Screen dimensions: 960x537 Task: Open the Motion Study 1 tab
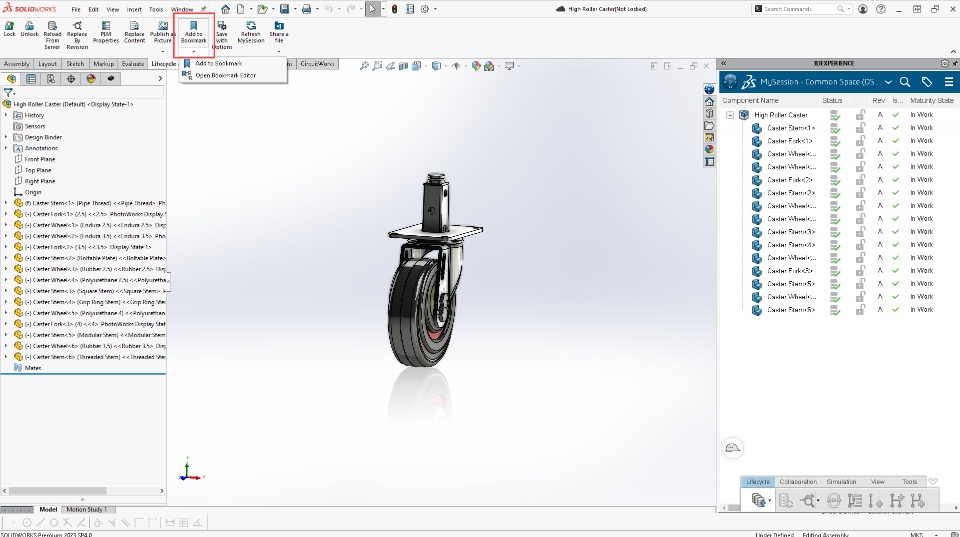click(x=86, y=510)
